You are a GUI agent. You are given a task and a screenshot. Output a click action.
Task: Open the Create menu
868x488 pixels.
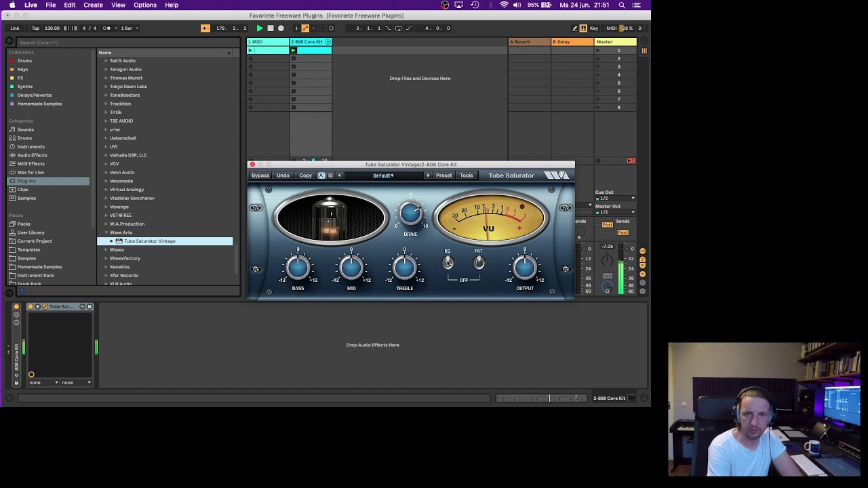click(94, 5)
